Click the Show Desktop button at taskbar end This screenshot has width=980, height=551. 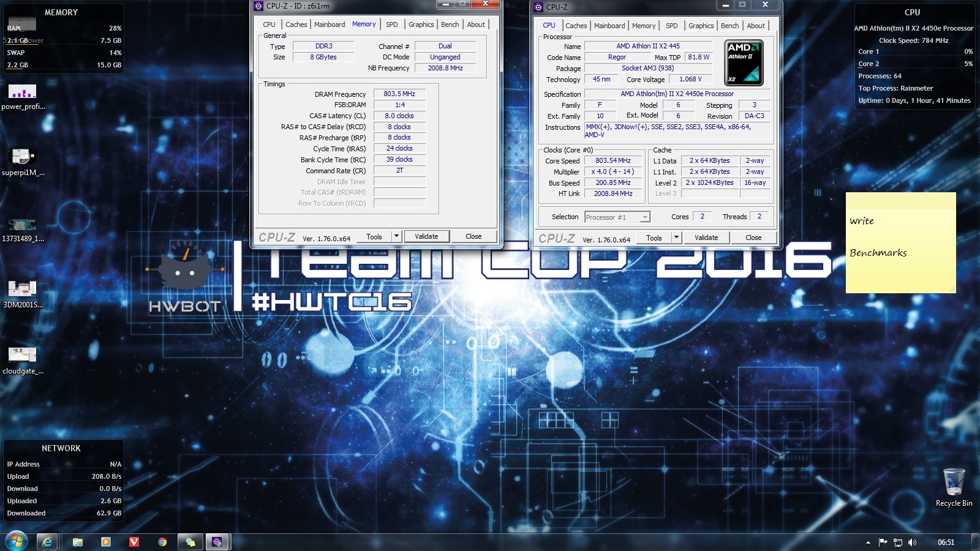click(x=975, y=542)
